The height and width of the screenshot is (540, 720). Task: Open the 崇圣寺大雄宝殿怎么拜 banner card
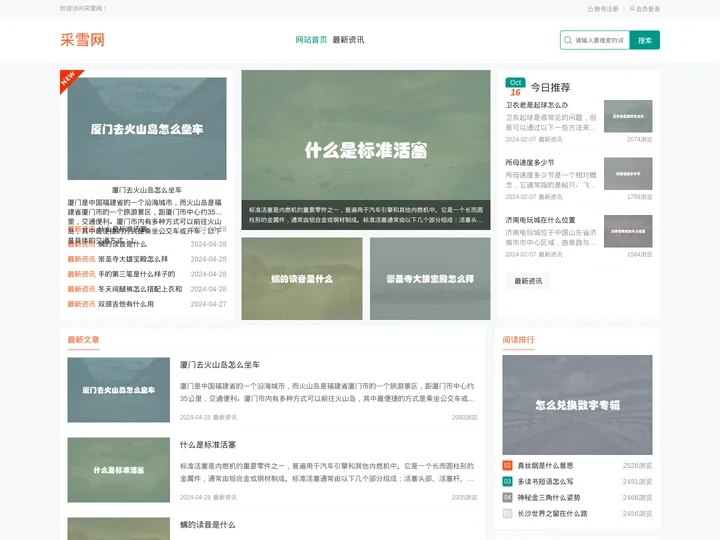tap(430, 278)
